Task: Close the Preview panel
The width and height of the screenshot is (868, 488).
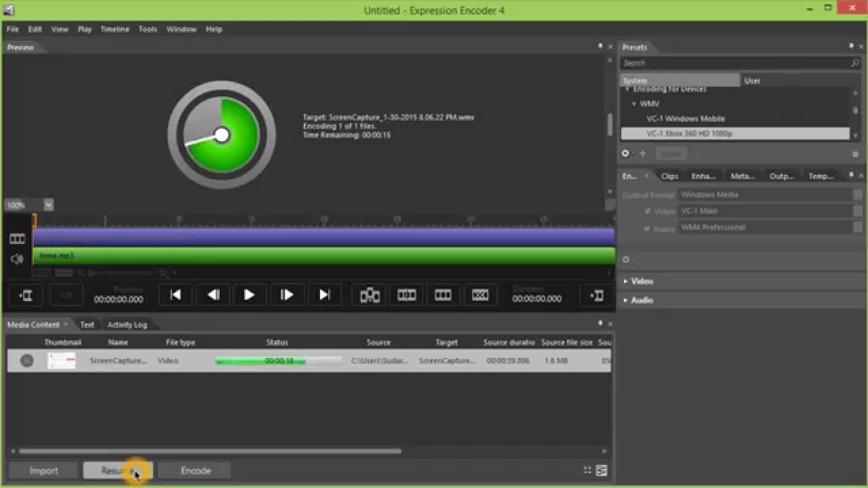Action: click(x=610, y=47)
